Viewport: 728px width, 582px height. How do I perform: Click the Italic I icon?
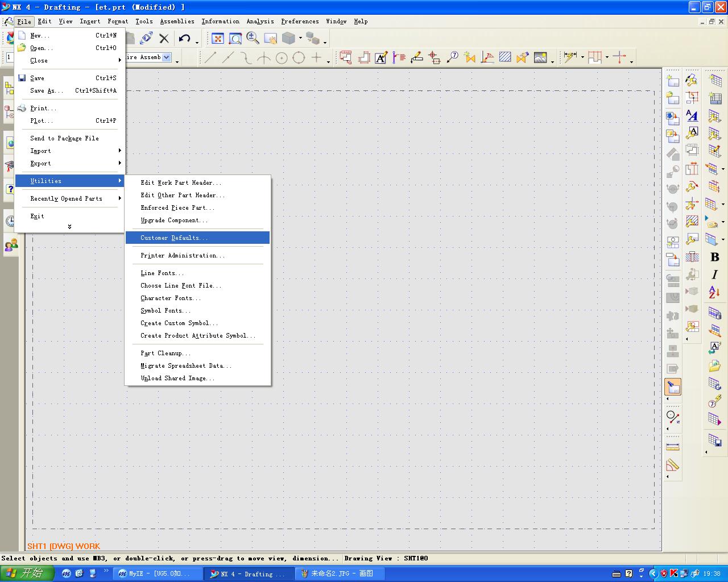tap(715, 275)
